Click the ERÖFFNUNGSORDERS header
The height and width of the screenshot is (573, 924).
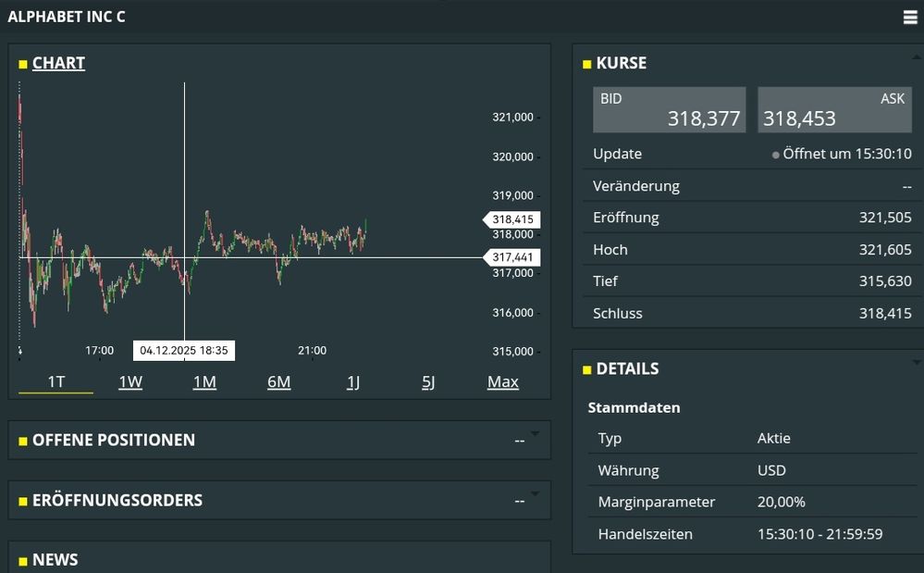pos(117,501)
